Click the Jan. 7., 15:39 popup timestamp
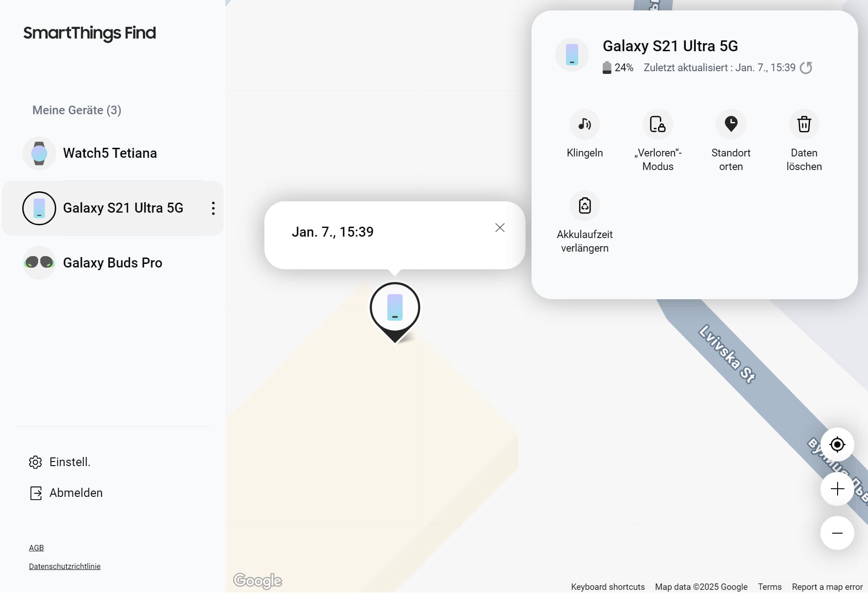868x593 pixels. point(332,232)
